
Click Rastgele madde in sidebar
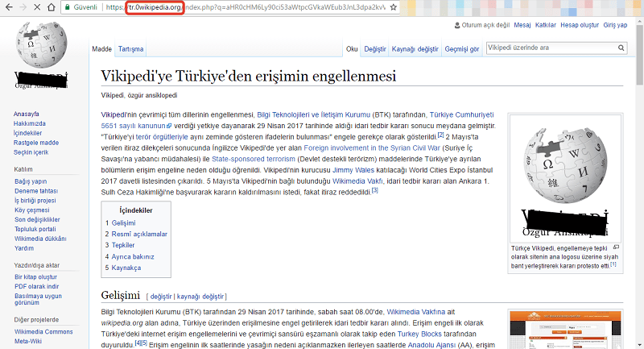[36, 143]
